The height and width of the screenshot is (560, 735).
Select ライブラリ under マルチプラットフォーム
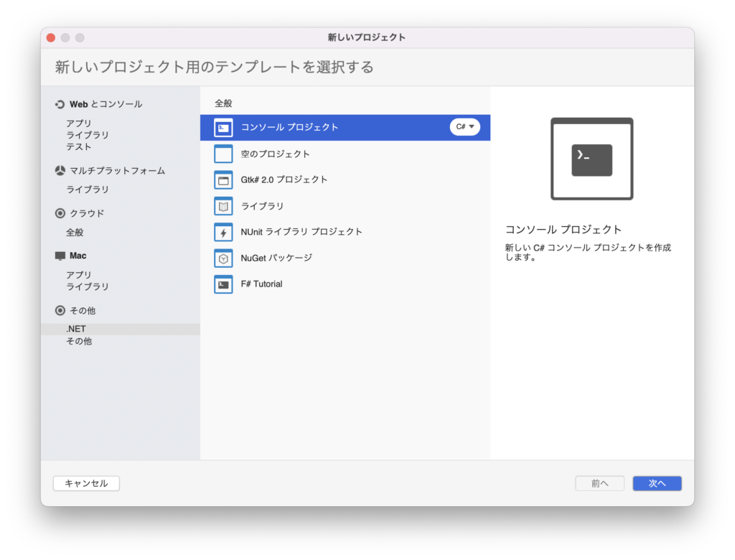pyautogui.click(x=87, y=190)
